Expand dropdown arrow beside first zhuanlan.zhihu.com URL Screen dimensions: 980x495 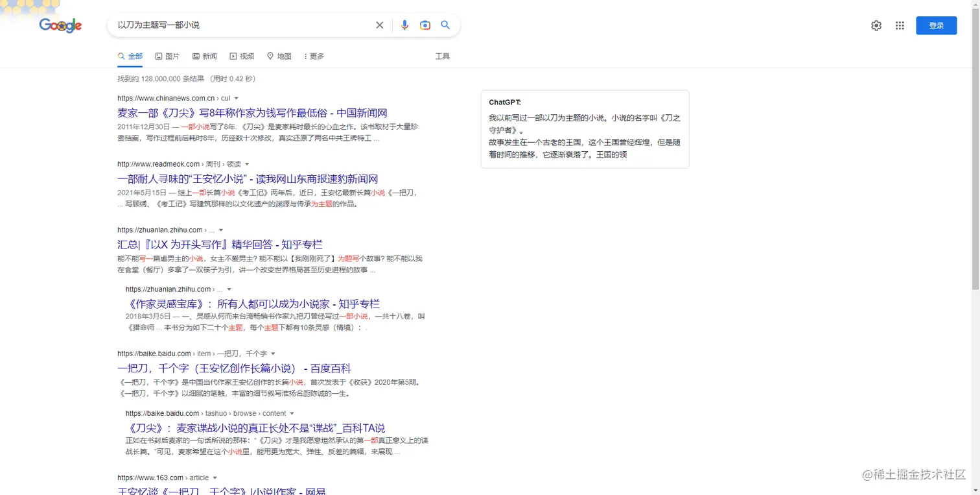tap(221, 230)
